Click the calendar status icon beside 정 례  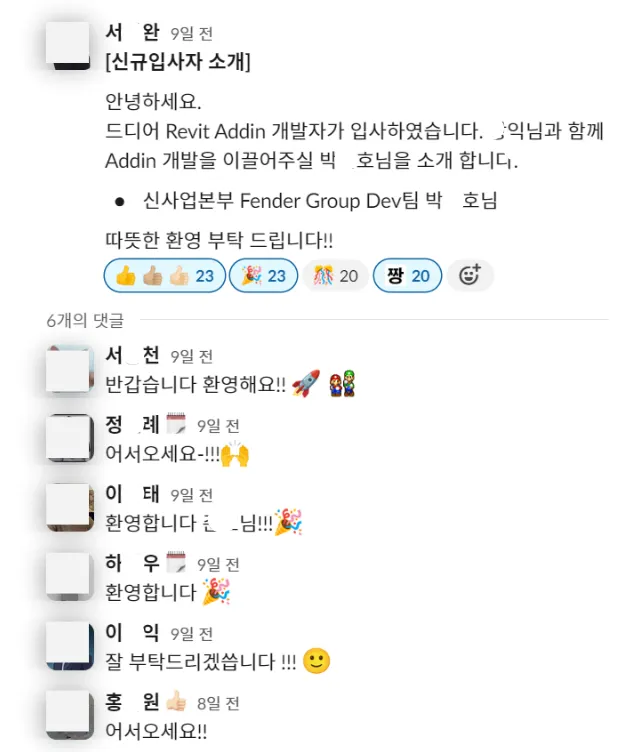coord(176,424)
